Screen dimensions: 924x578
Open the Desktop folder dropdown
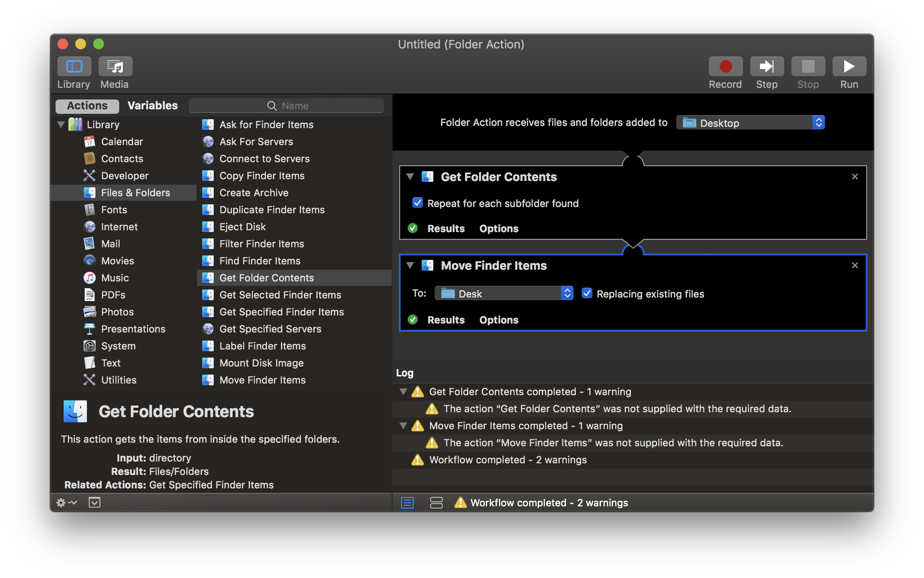coord(750,123)
